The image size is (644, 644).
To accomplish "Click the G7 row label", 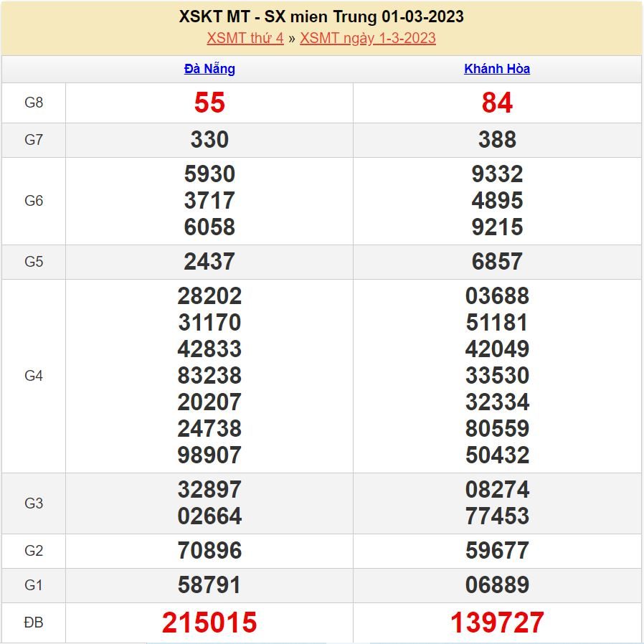I will coord(34,140).
